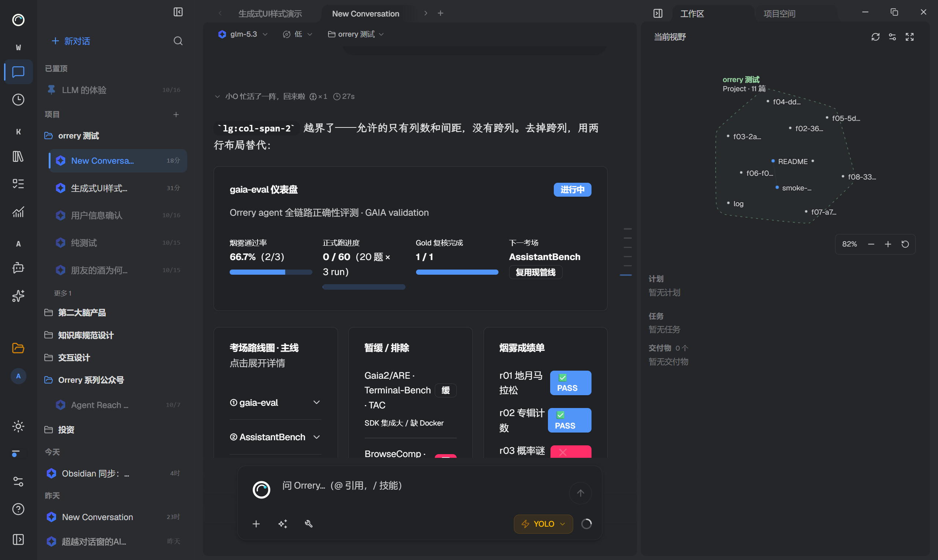Select the New Conversation tab

(x=366, y=14)
